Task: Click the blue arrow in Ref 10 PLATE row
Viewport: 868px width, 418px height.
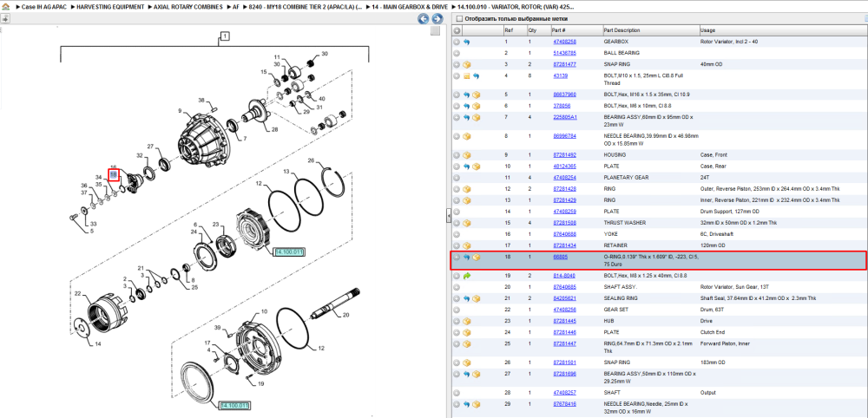Action: coord(467,167)
